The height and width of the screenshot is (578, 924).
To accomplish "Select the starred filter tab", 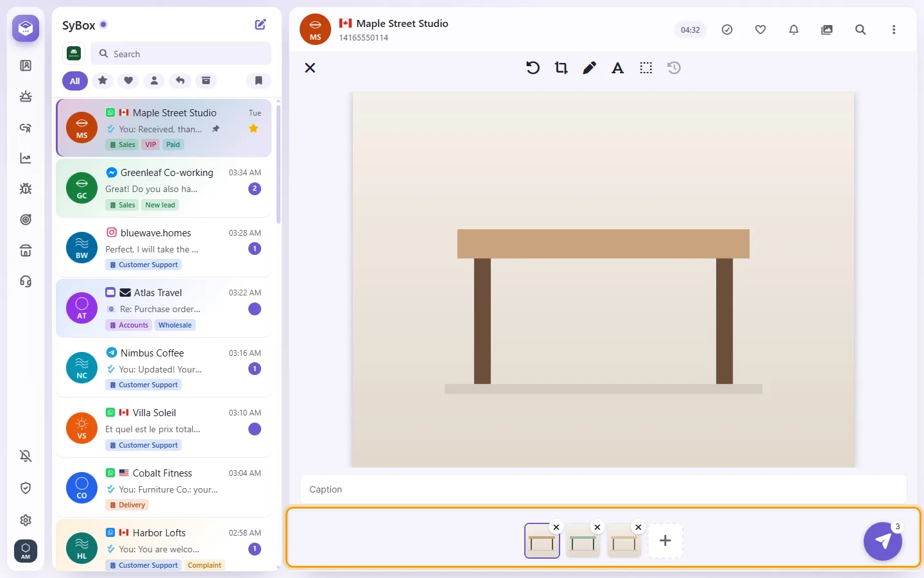I will click(x=103, y=81).
